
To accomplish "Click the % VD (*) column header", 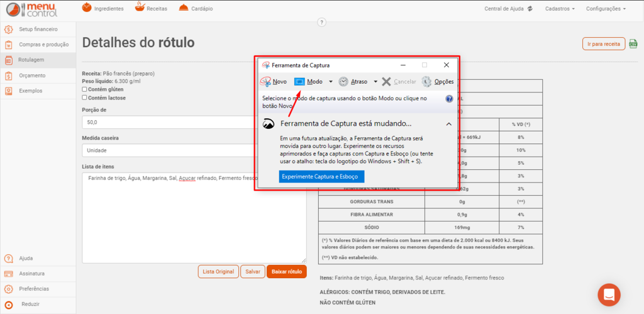I will [x=521, y=125].
